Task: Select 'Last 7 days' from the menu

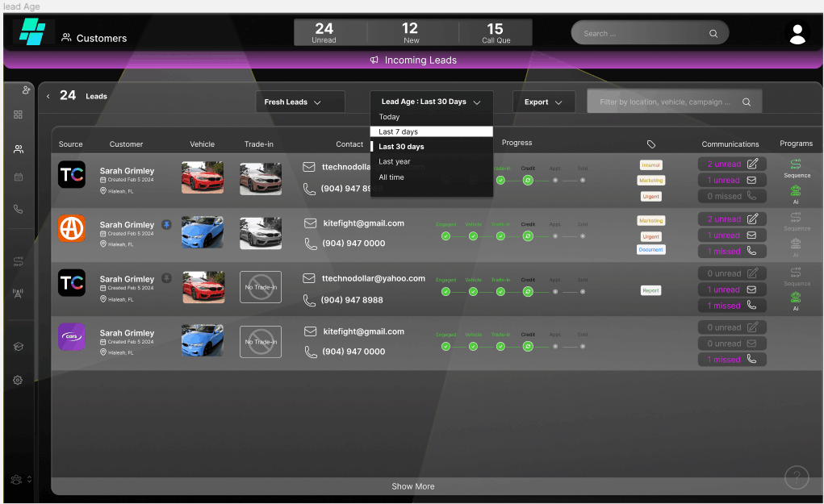Action: (x=431, y=131)
